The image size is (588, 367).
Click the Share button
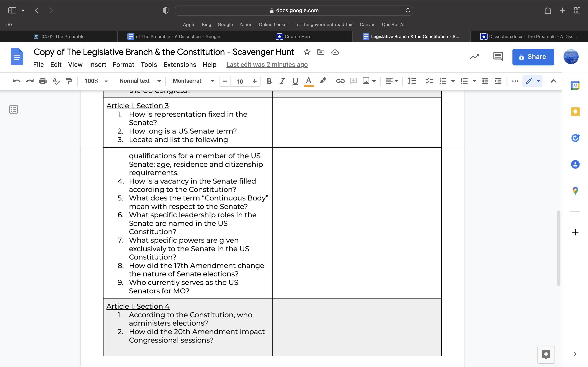click(x=533, y=57)
